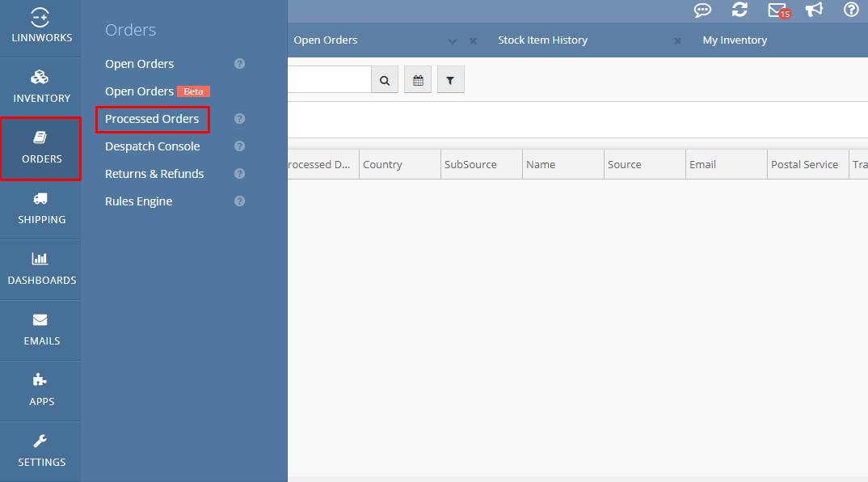Select Rules Engine menu item
Viewport: 868px width, 482px height.
click(139, 201)
